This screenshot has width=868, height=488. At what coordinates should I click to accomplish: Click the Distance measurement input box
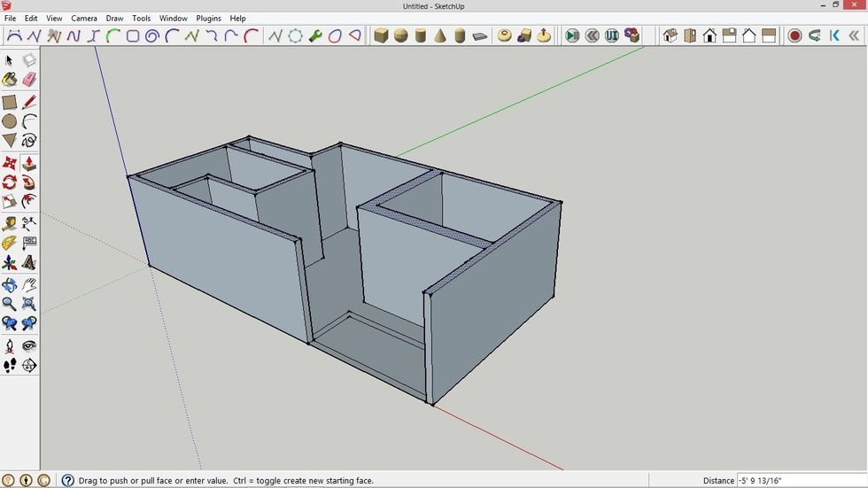coord(800,480)
